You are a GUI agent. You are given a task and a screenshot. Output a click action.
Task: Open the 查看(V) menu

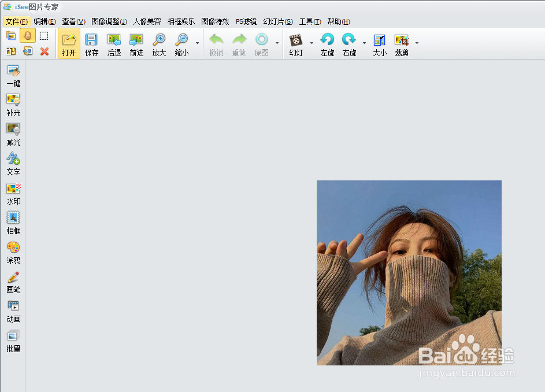click(x=73, y=21)
